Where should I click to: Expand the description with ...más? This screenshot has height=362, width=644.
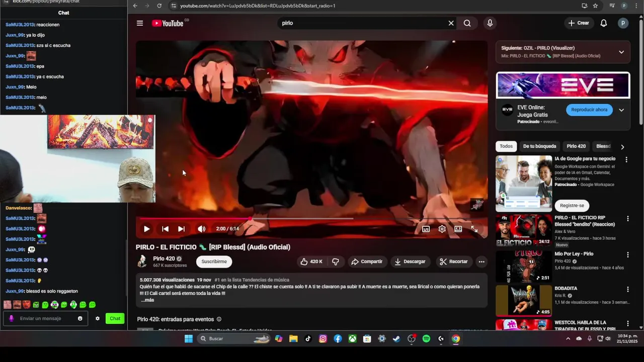(x=147, y=300)
